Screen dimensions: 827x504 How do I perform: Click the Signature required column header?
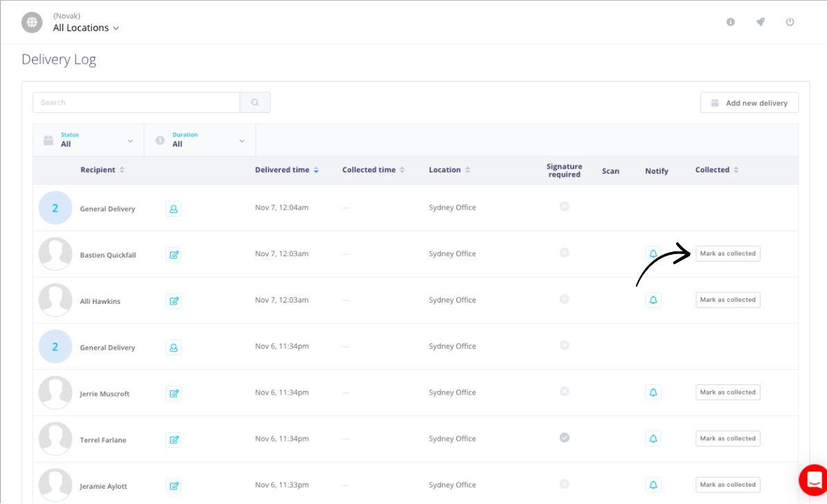click(564, 170)
